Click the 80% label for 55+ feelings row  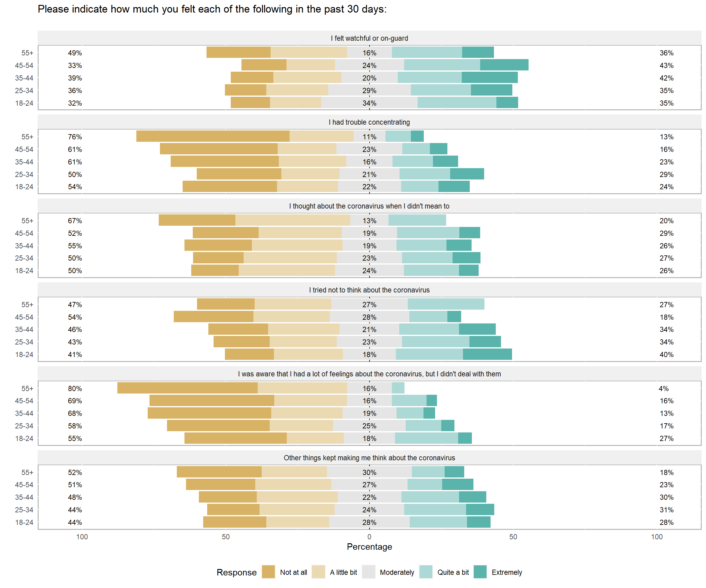[x=75, y=388]
